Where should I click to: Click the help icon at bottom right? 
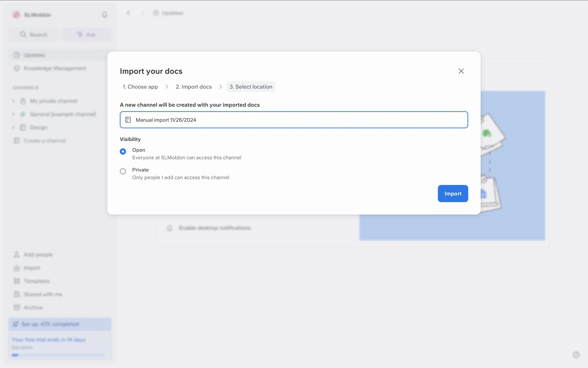point(576,355)
